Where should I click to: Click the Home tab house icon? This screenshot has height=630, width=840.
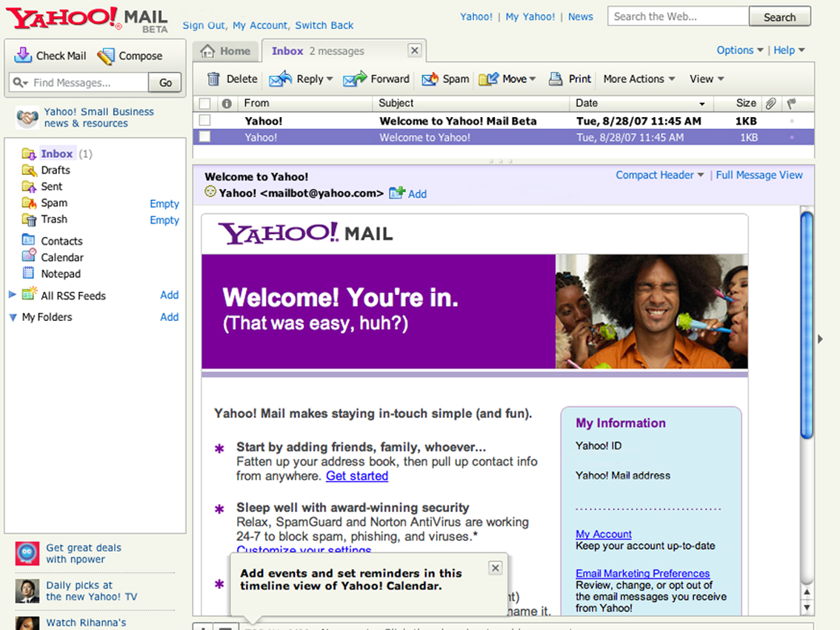click(x=207, y=51)
